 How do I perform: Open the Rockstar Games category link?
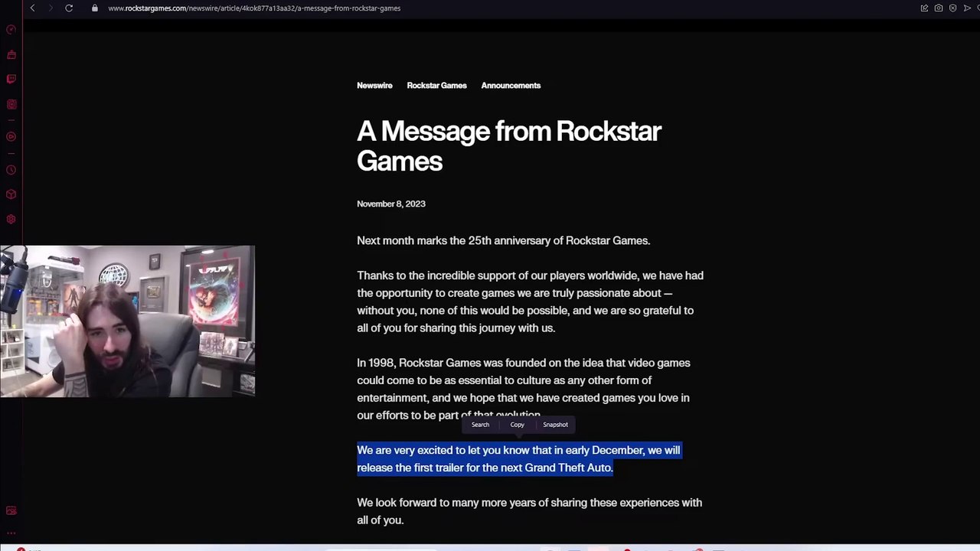pos(436,86)
